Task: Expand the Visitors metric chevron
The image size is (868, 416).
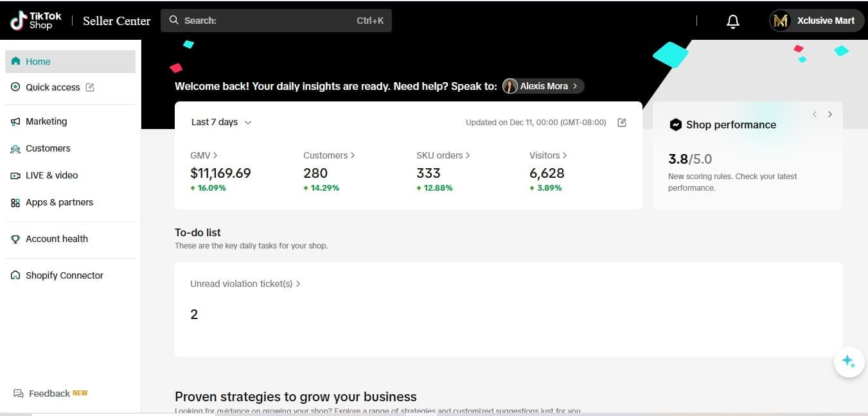Action: (565, 155)
